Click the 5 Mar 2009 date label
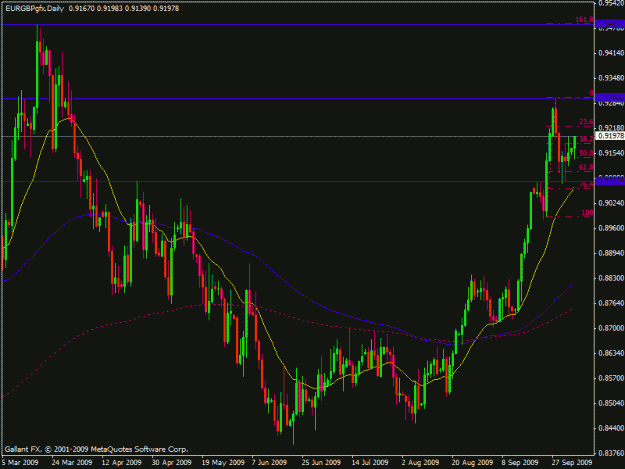The width and height of the screenshot is (625, 469). click(x=20, y=463)
